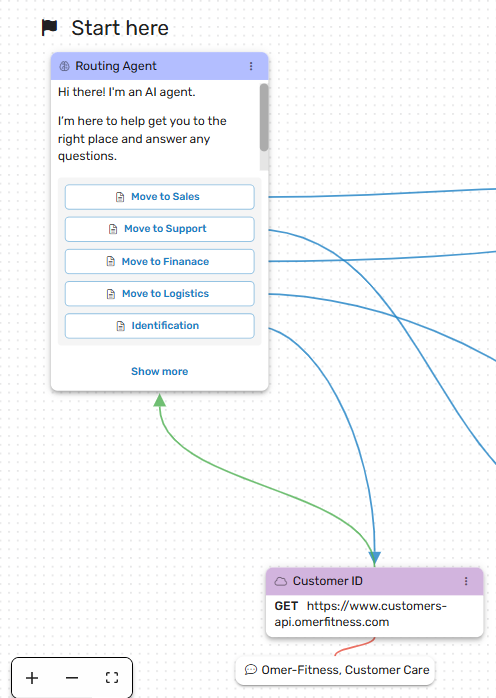The width and height of the screenshot is (496, 698).
Task: Fit canvas to screen icon
Action: tap(112, 678)
